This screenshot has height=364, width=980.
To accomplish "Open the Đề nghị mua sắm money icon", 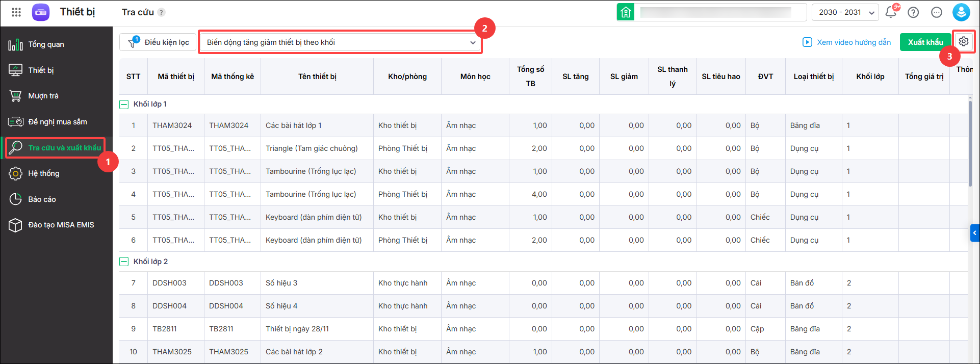I will pyautogui.click(x=15, y=122).
